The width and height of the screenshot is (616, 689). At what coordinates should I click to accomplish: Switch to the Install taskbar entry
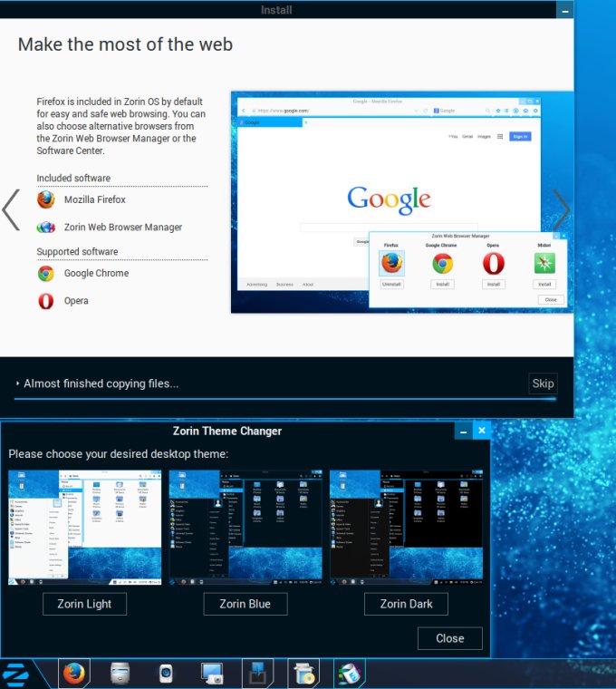[258, 674]
